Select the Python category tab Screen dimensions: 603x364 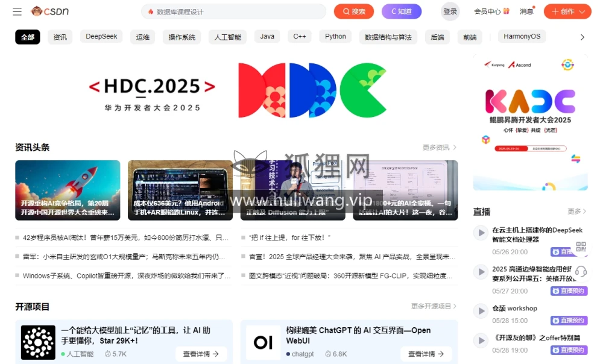(x=335, y=37)
